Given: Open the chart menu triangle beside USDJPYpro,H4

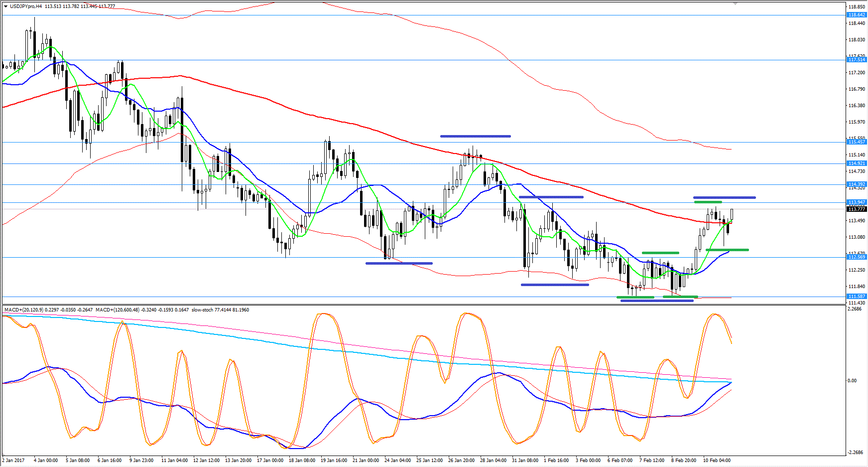Looking at the screenshot, I should pos(5,6).
